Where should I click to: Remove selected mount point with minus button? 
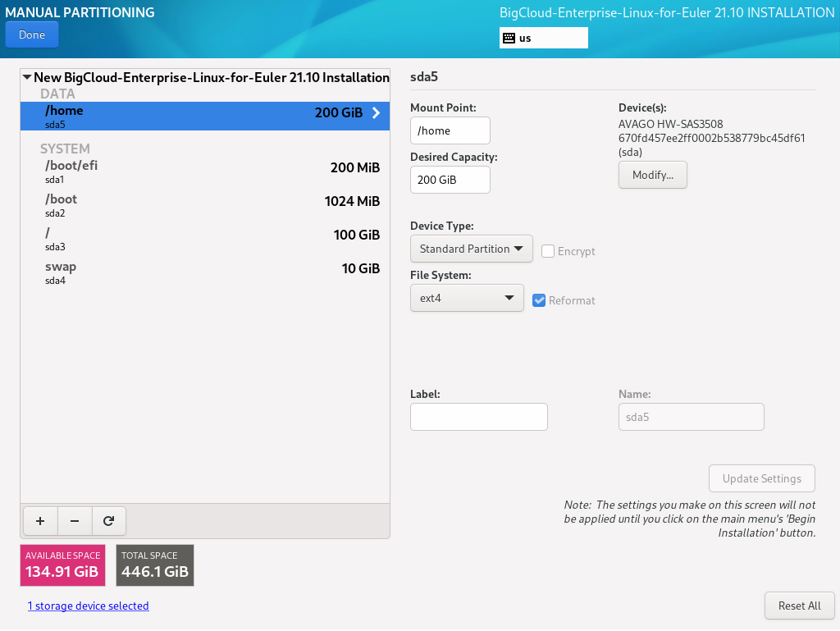[75, 521]
